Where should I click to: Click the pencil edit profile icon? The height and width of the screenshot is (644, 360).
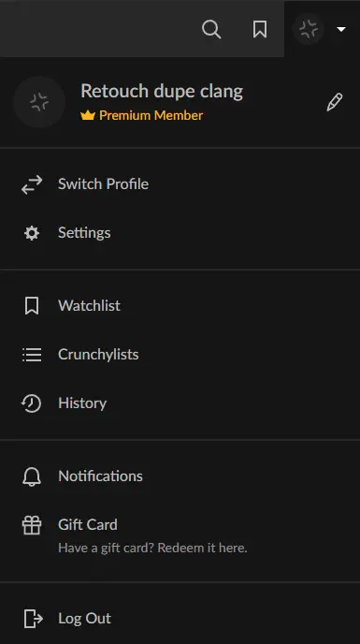335,102
